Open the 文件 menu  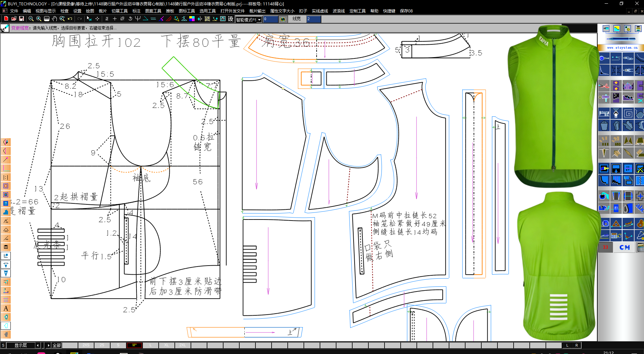point(14,11)
